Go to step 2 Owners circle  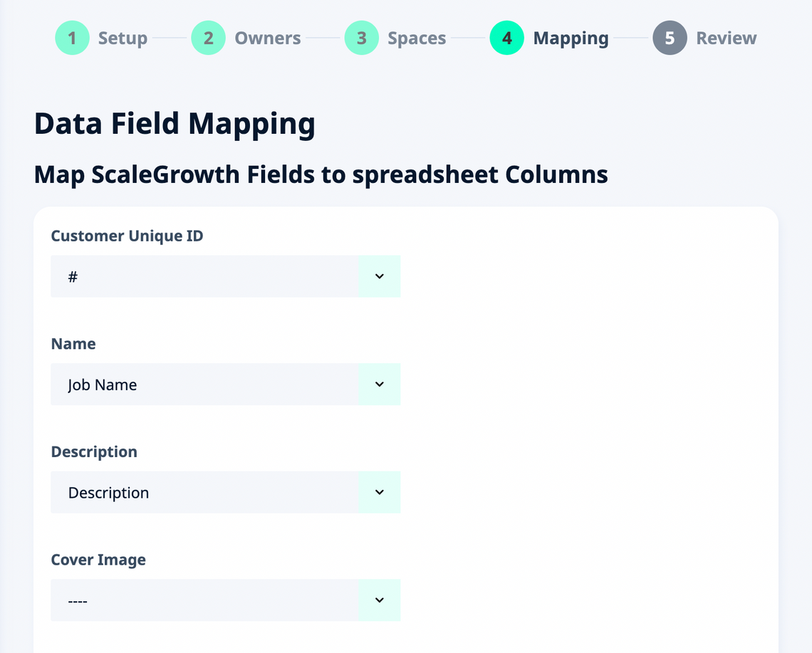pos(208,38)
